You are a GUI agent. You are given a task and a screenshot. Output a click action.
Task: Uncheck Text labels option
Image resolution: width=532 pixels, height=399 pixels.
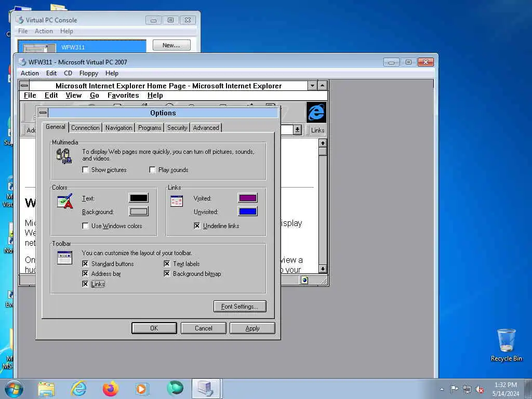click(x=167, y=263)
